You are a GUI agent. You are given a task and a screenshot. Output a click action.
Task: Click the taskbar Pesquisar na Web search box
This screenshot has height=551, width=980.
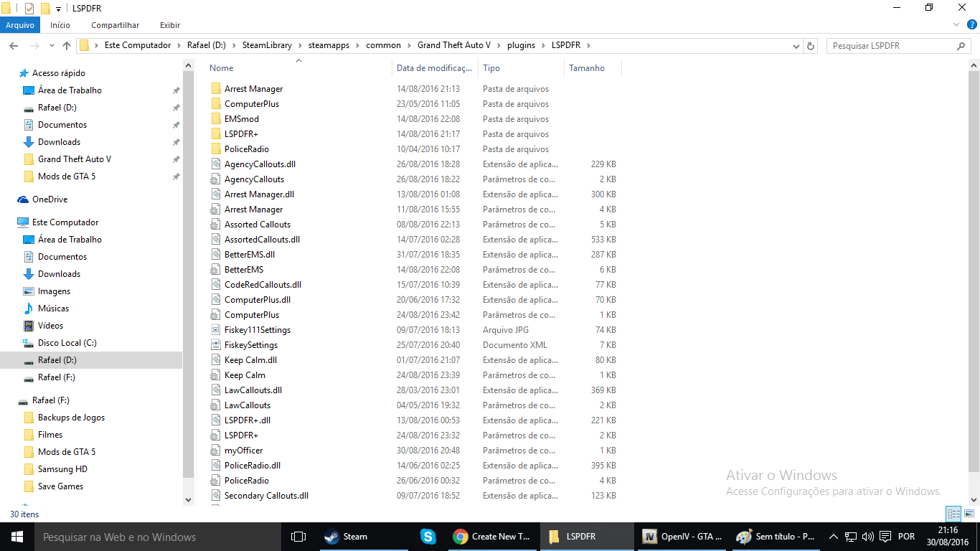[158, 537]
